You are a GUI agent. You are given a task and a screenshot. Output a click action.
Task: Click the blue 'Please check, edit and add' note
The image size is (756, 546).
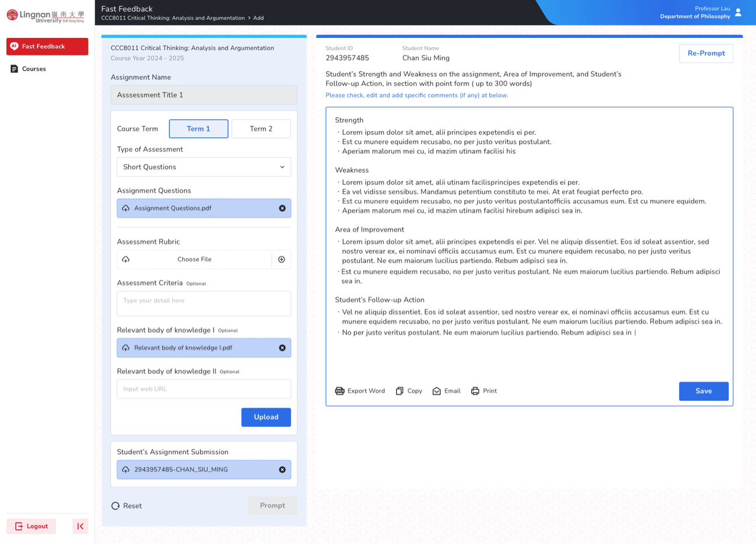(416, 95)
